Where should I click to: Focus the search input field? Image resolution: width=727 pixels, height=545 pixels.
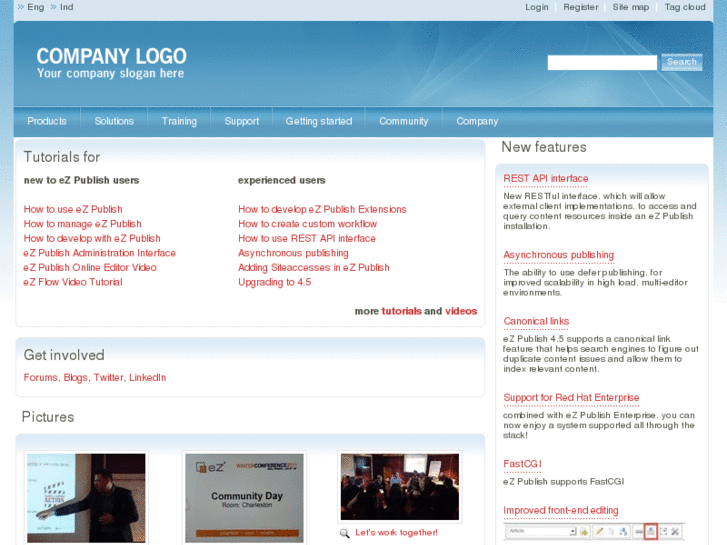pyautogui.click(x=602, y=63)
